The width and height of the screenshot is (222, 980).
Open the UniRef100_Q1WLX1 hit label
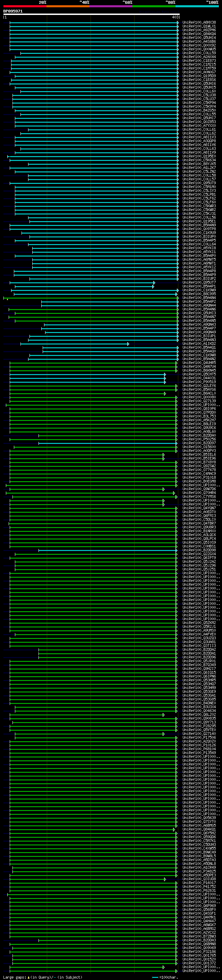pyautogui.click(x=199, y=26)
